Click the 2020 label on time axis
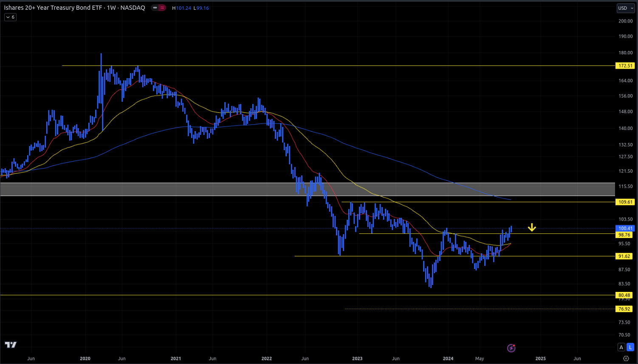 (85, 358)
